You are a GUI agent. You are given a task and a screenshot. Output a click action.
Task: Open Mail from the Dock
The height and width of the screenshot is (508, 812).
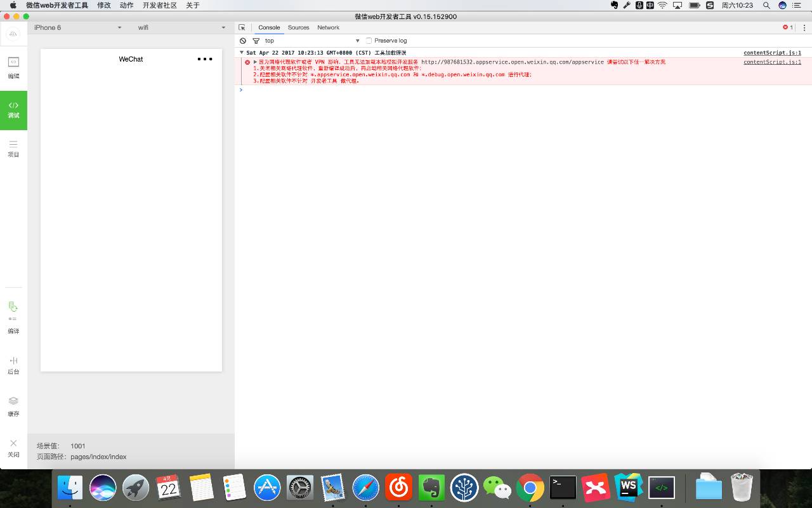pos(333,488)
